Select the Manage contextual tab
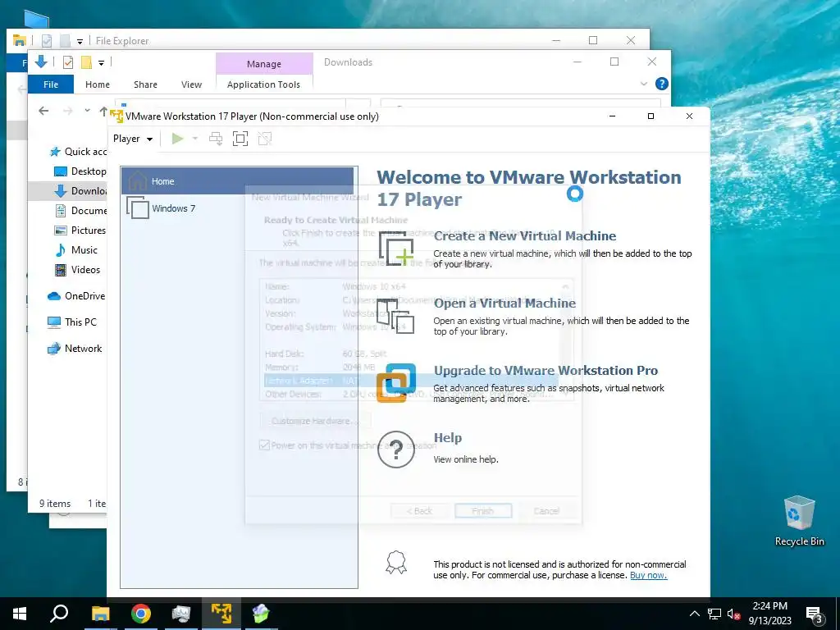This screenshot has height=630, width=840. coord(264,64)
